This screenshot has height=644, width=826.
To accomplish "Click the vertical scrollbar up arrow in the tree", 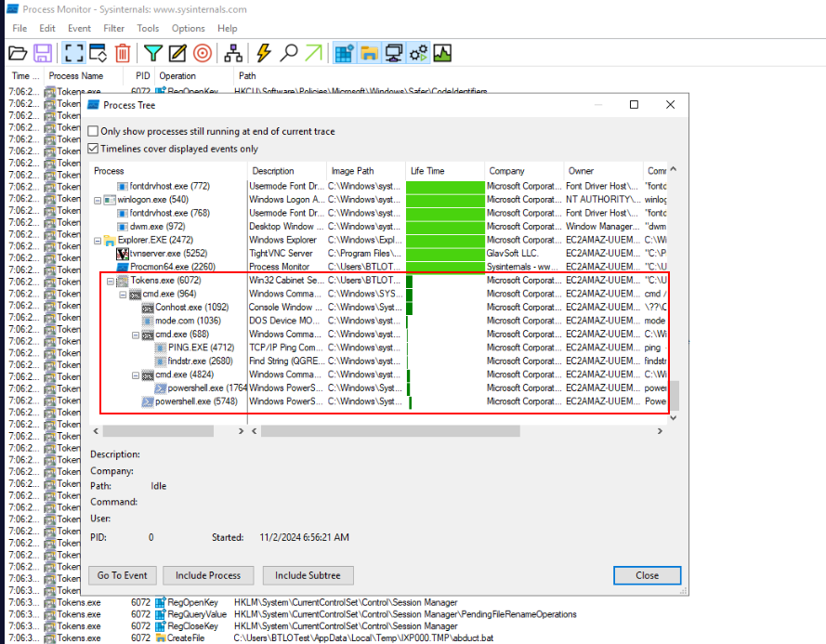I will (x=674, y=170).
